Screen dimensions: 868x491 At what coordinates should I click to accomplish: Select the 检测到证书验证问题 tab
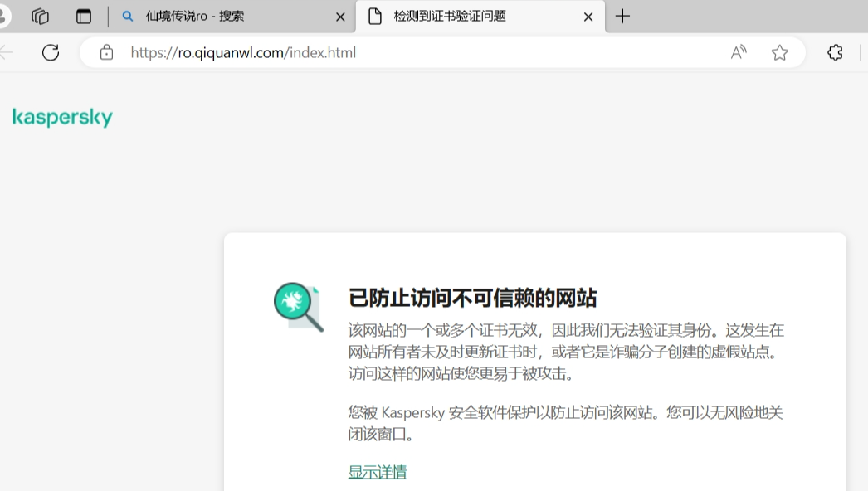pyautogui.click(x=480, y=17)
